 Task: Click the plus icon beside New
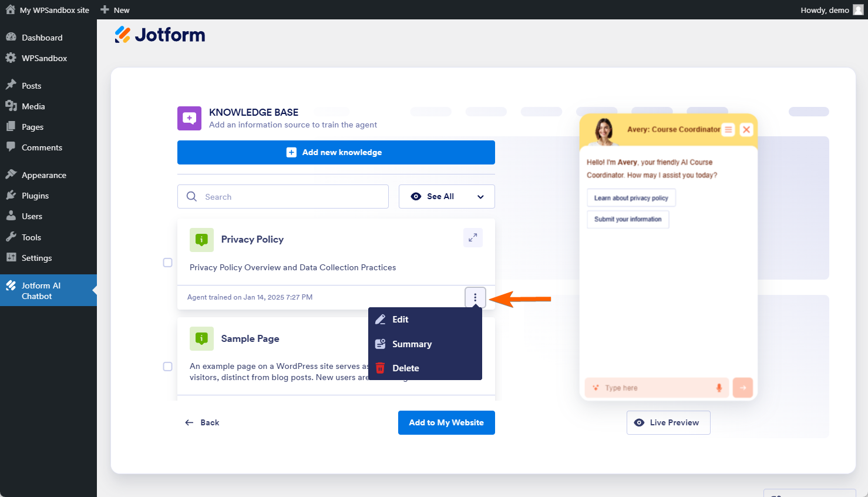(x=105, y=9)
